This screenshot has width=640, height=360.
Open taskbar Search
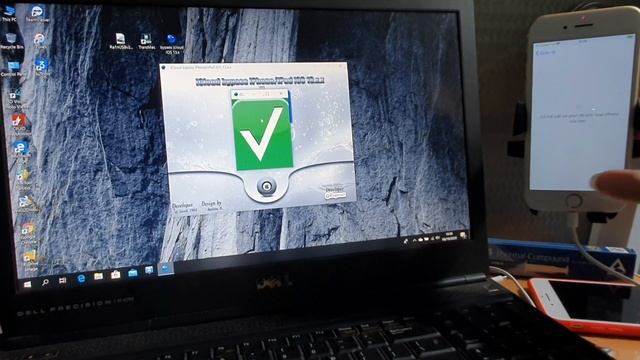[x=45, y=282]
